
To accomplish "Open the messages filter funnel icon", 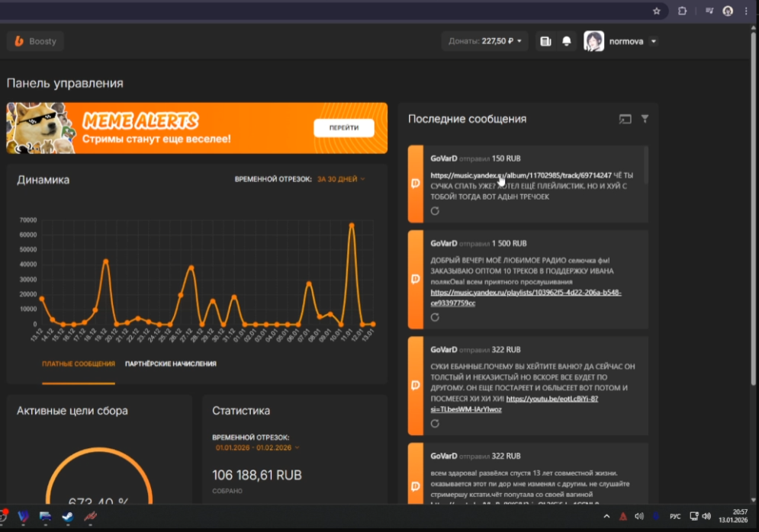I will click(x=645, y=118).
